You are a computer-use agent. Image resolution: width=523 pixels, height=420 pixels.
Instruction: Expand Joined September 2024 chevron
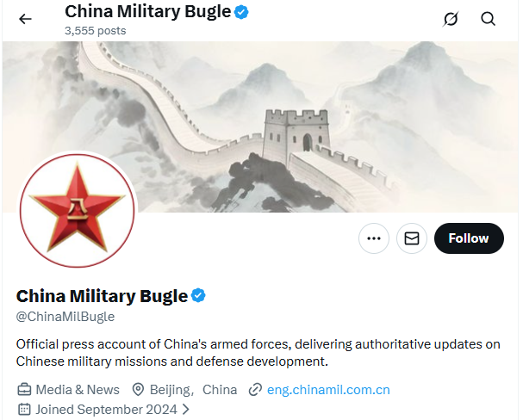pyautogui.click(x=186, y=409)
